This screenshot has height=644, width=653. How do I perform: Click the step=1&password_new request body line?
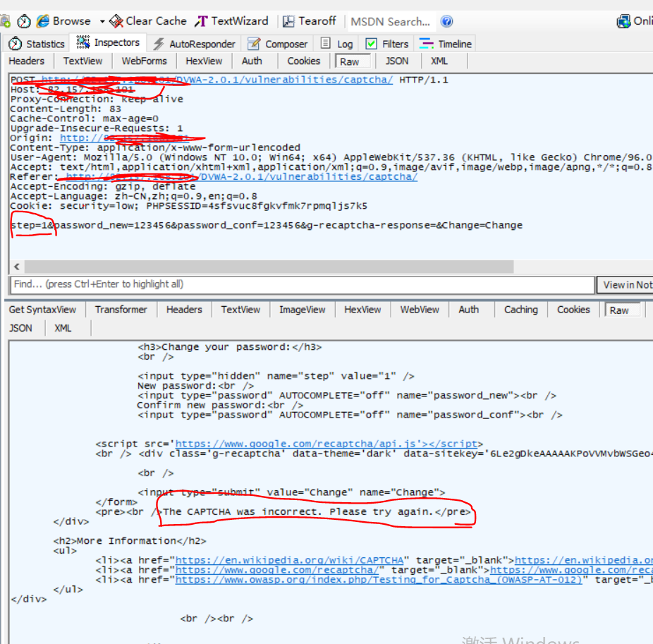[267, 225]
